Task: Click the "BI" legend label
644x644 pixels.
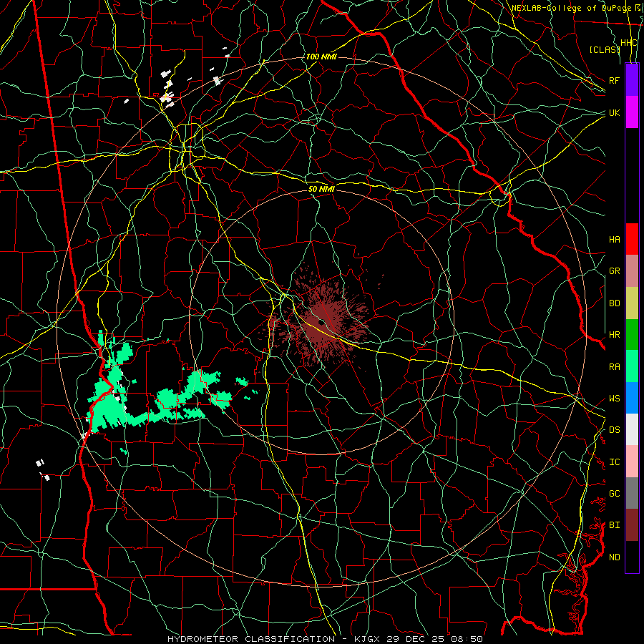Action: [x=614, y=525]
